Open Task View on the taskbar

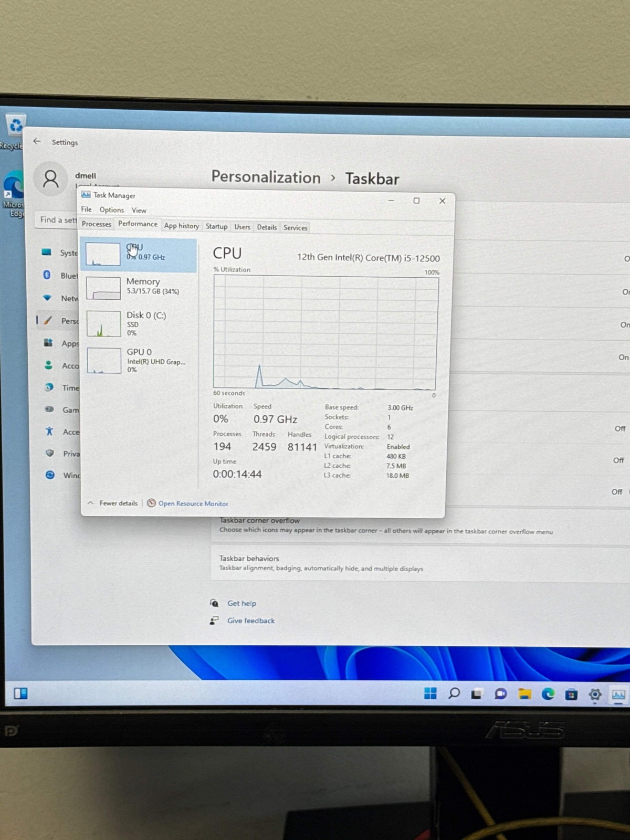(477, 694)
